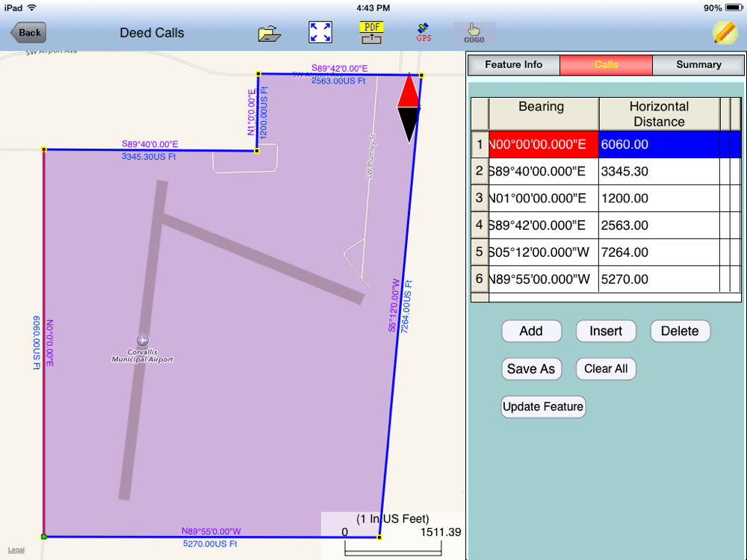
Task: Select row number 1 header
Action: tap(480, 144)
